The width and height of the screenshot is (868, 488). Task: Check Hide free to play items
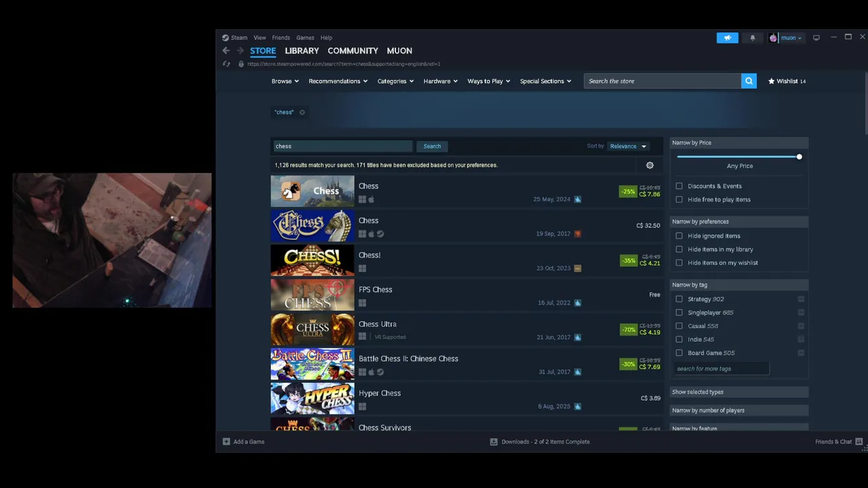pyautogui.click(x=679, y=200)
